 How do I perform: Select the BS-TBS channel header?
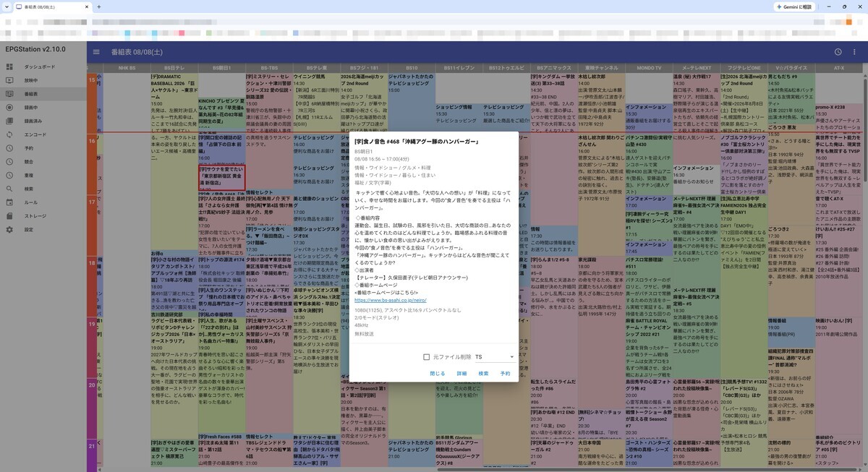tap(268, 68)
